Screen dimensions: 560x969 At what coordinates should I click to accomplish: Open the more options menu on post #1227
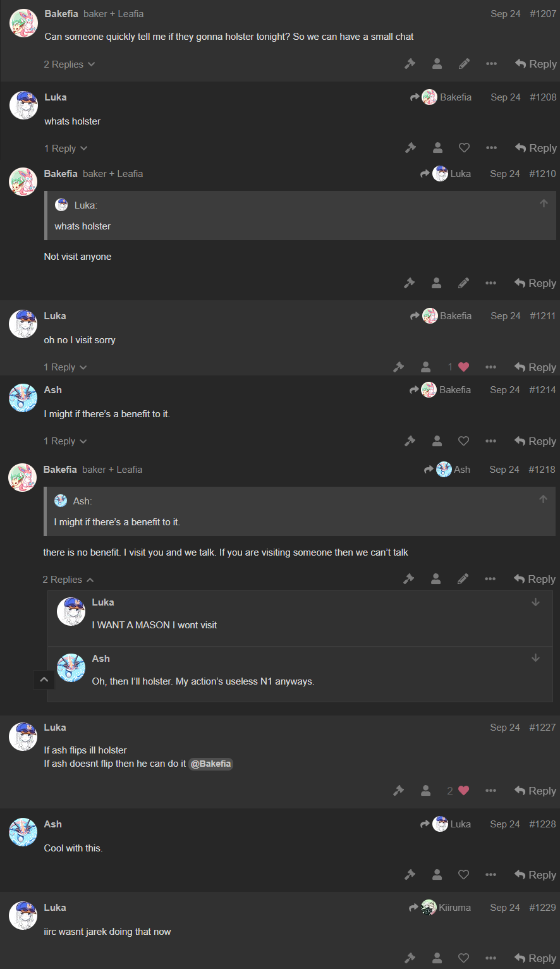coord(490,791)
